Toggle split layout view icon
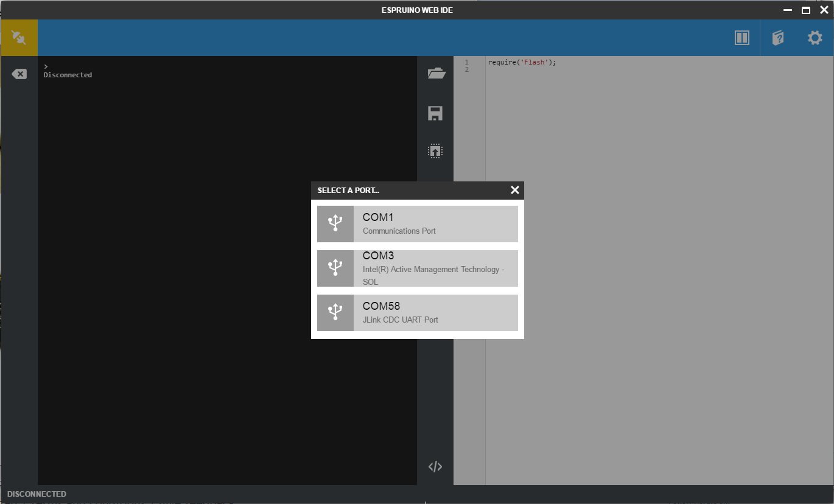This screenshot has width=834, height=504. pos(741,38)
